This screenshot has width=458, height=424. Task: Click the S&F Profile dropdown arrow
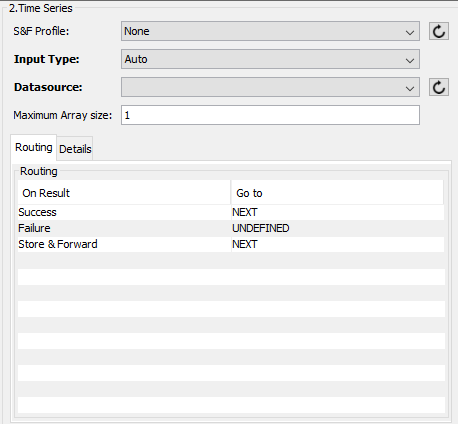(410, 32)
